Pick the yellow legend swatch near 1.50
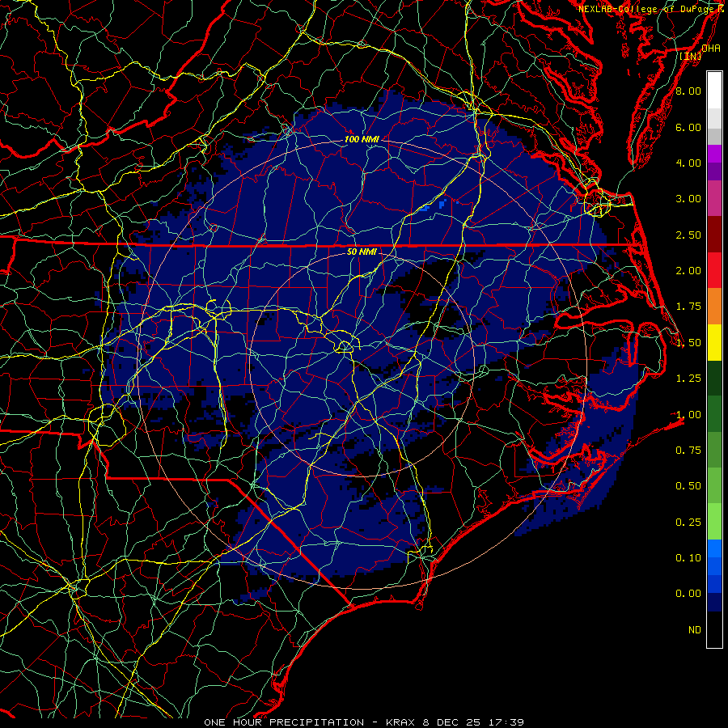 coord(714,343)
